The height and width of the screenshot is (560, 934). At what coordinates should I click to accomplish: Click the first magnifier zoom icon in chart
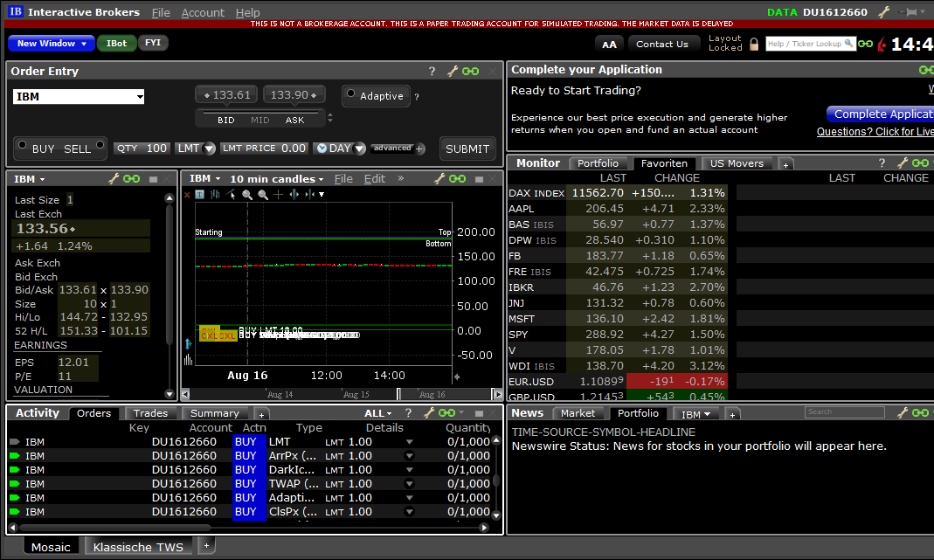point(246,194)
